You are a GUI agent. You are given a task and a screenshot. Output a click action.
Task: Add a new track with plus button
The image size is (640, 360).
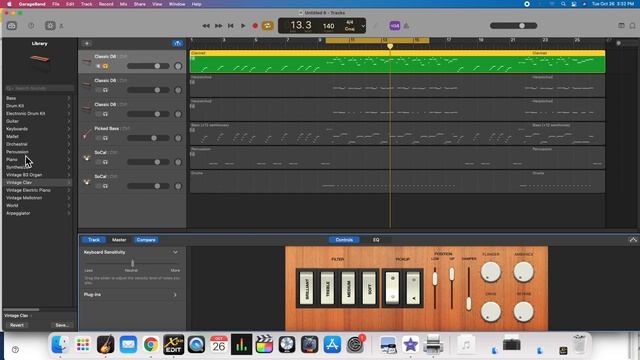tap(87, 43)
